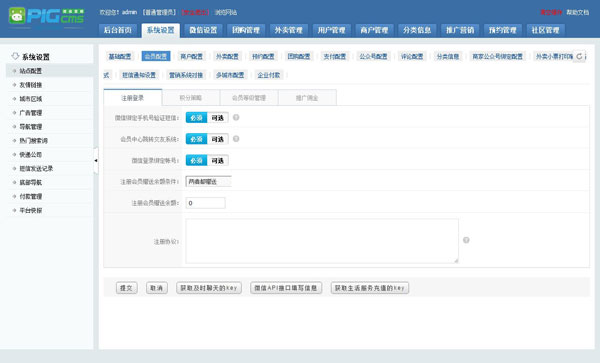Open the 注册会员赠送余额条件 dropdown
Image resolution: width=600 pixels, height=363 pixels.
[x=209, y=181]
